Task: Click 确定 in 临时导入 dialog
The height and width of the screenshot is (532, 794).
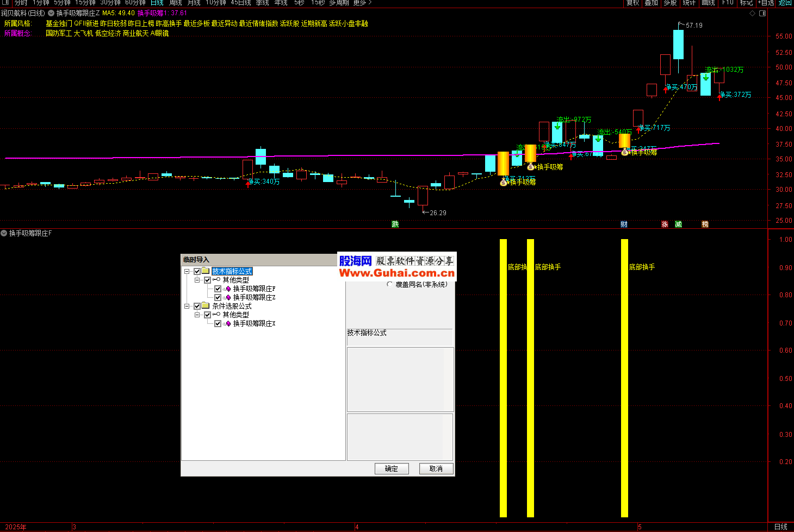Action: (392, 468)
